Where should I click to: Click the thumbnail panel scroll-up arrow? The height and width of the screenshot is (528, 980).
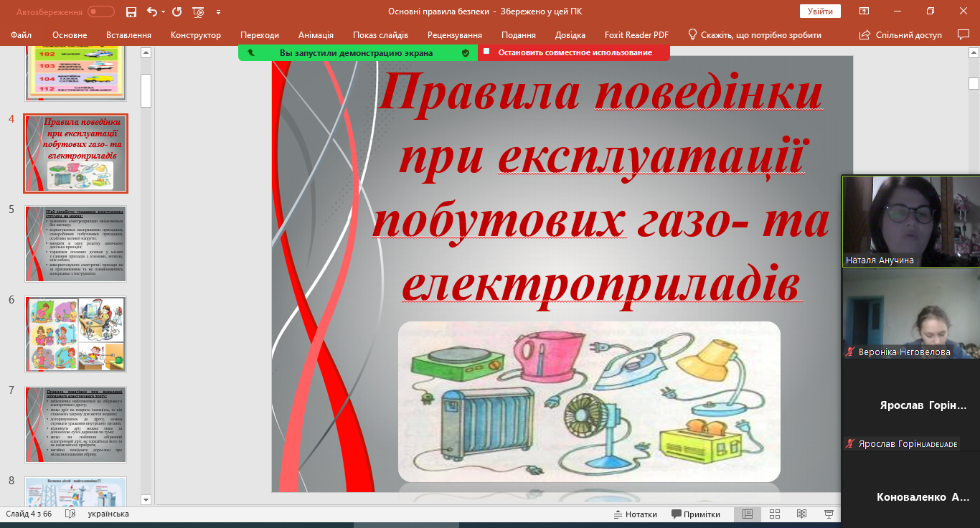click(146, 52)
